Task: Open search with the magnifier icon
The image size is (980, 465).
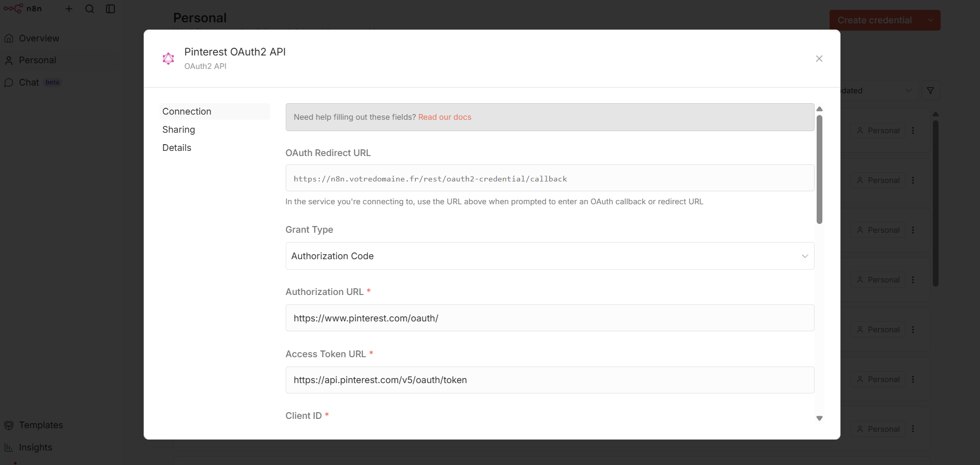Action: tap(90, 9)
